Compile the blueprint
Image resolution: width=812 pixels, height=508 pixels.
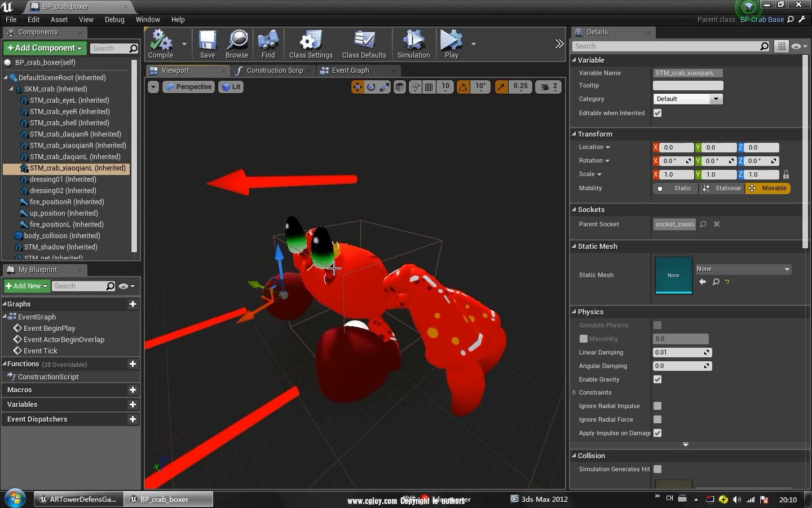(x=161, y=45)
